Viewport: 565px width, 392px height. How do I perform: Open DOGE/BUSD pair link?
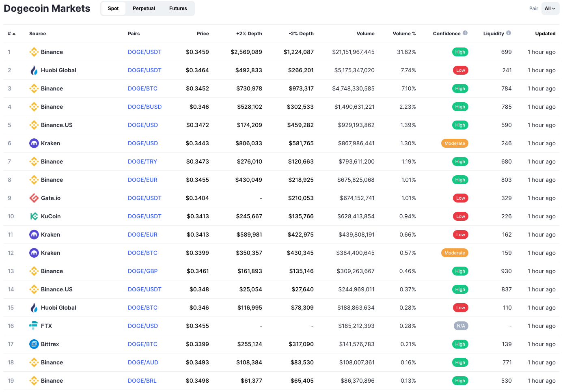coord(145,107)
